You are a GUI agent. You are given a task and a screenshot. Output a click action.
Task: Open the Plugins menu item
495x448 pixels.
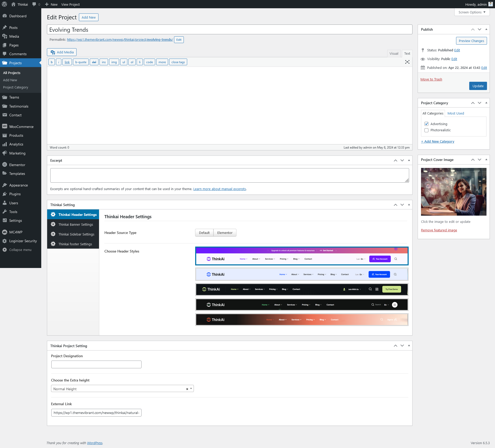(x=15, y=194)
